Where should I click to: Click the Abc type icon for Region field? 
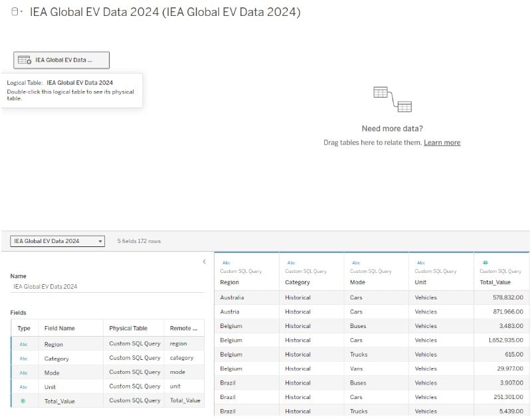coord(23,345)
